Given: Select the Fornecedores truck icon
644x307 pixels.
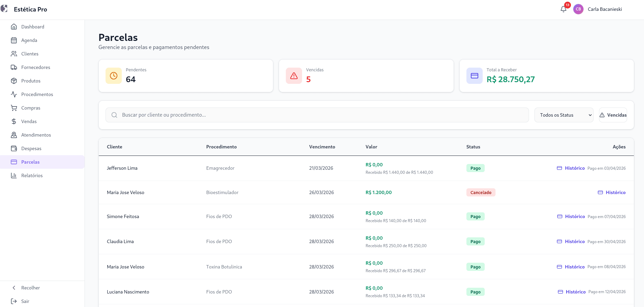Looking at the screenshot, I should tap(14, 67).
